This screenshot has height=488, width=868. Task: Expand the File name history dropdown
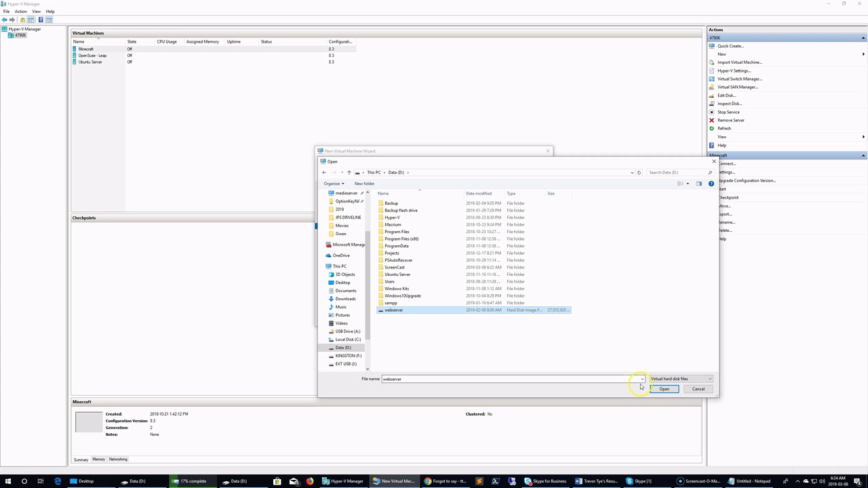[642, 379]
